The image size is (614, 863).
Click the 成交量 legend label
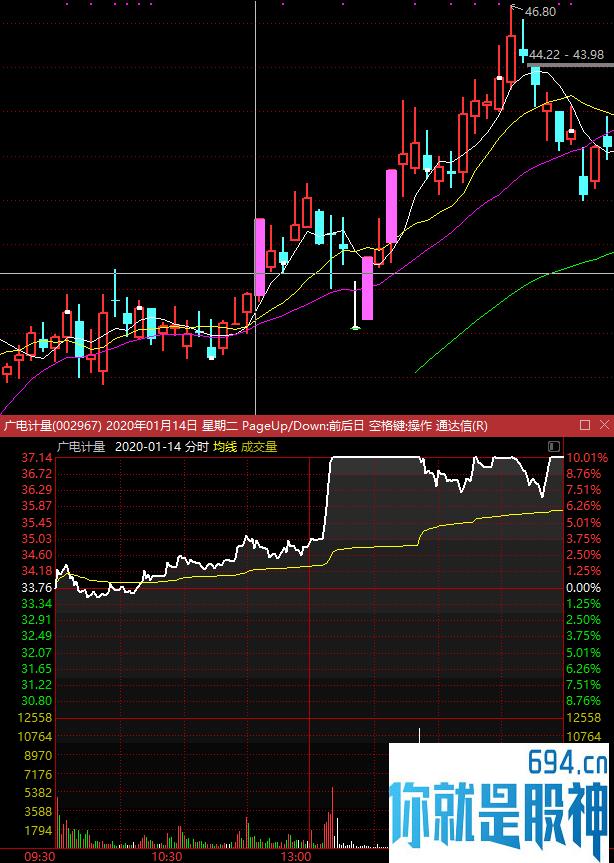click(x=259, y=447)
